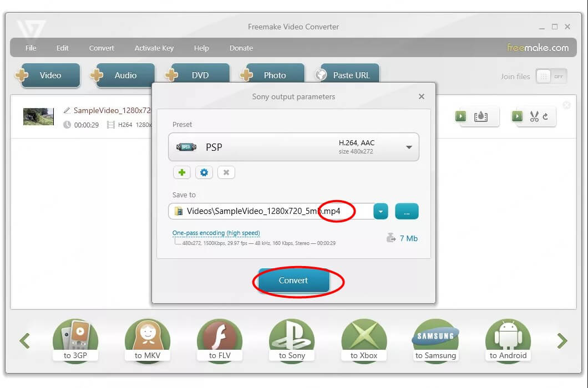This screenshot has width=588, height=388.
Task: Select the to MKV output format
Action: point(148,340)
